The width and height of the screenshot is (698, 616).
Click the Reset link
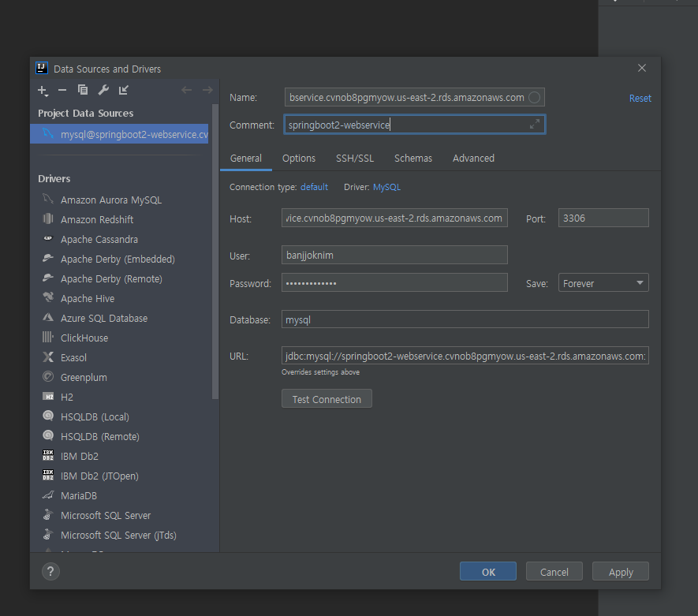coord(640,99)
